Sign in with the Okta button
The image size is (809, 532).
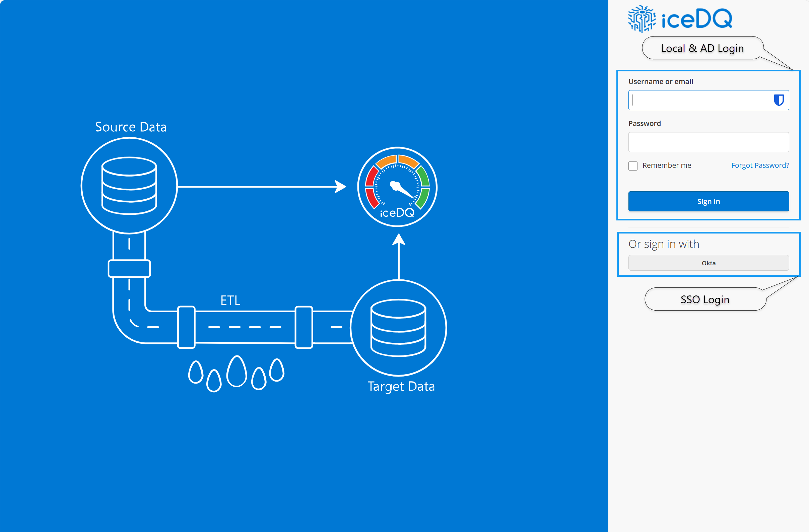click(709, 263)
